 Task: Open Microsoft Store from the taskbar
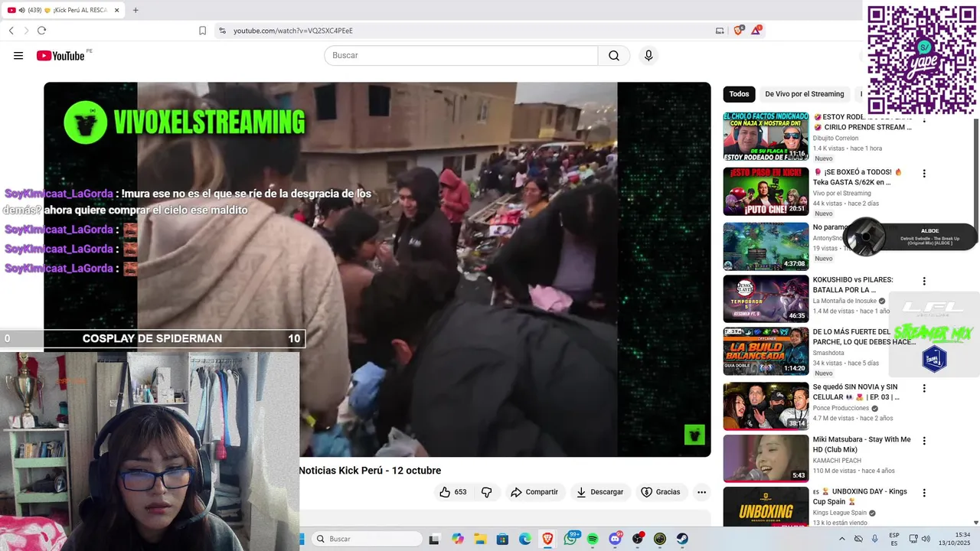(x=502, y=539)
